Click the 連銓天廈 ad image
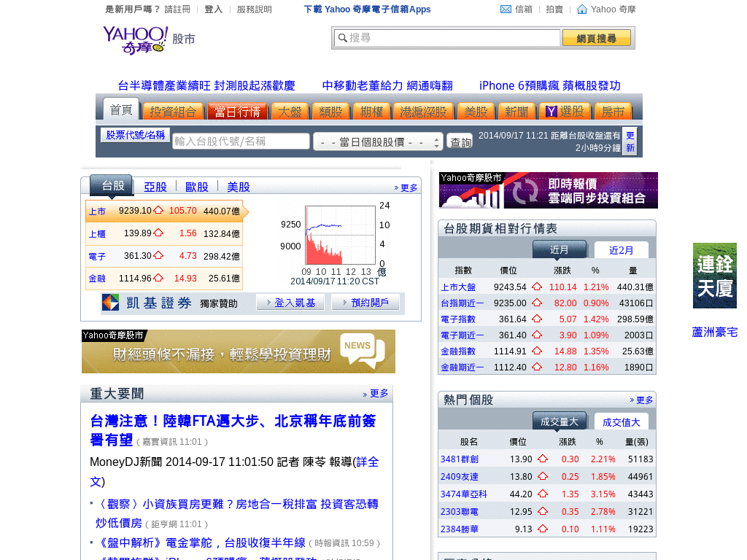Viewport: 747px width, 560px height. coord(715,275)
